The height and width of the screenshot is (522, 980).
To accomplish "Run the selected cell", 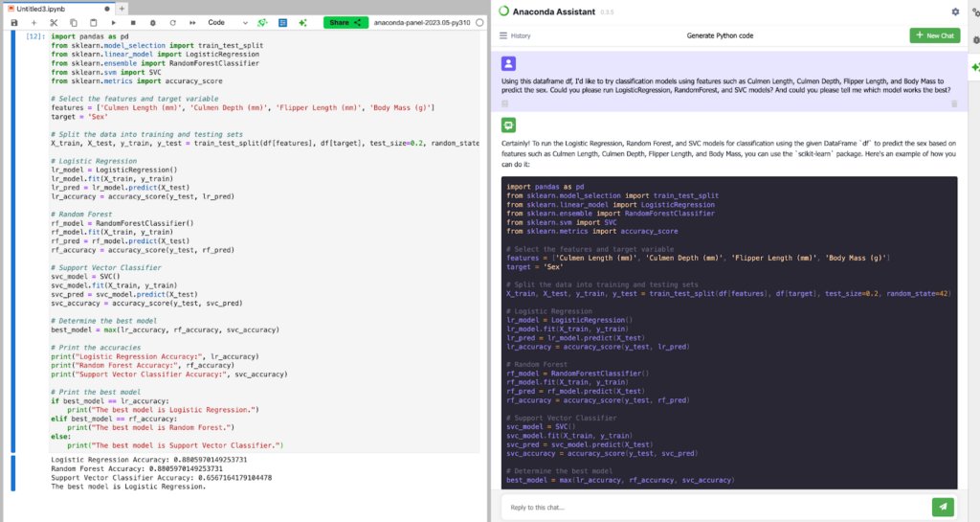I will pyautogui.click(x=113, y=23).
